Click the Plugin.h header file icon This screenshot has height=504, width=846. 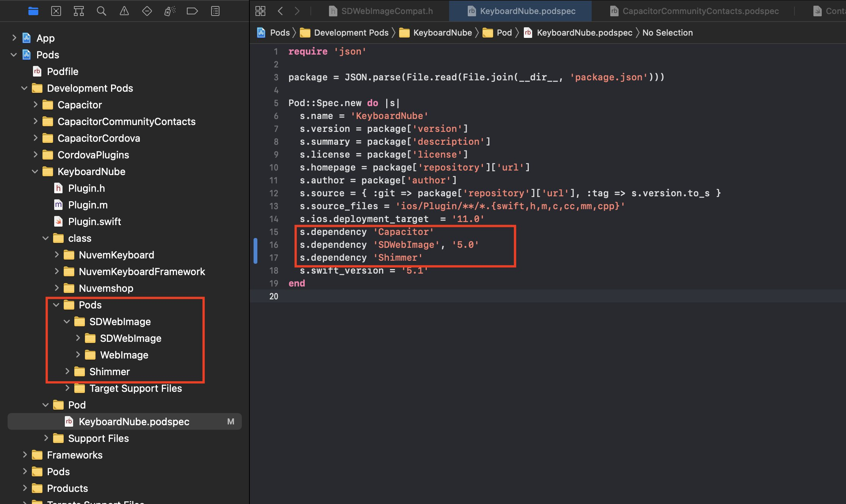click(58, 188)
